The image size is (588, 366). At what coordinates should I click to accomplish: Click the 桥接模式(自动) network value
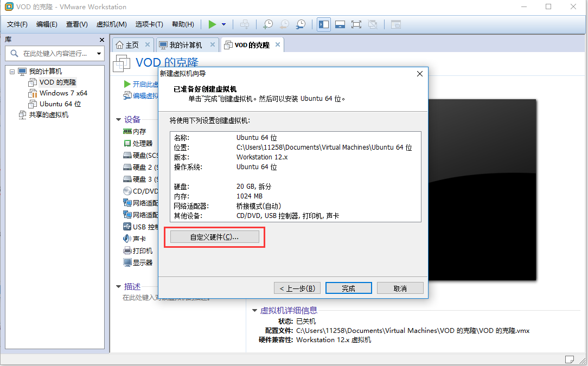coord(259,206)
